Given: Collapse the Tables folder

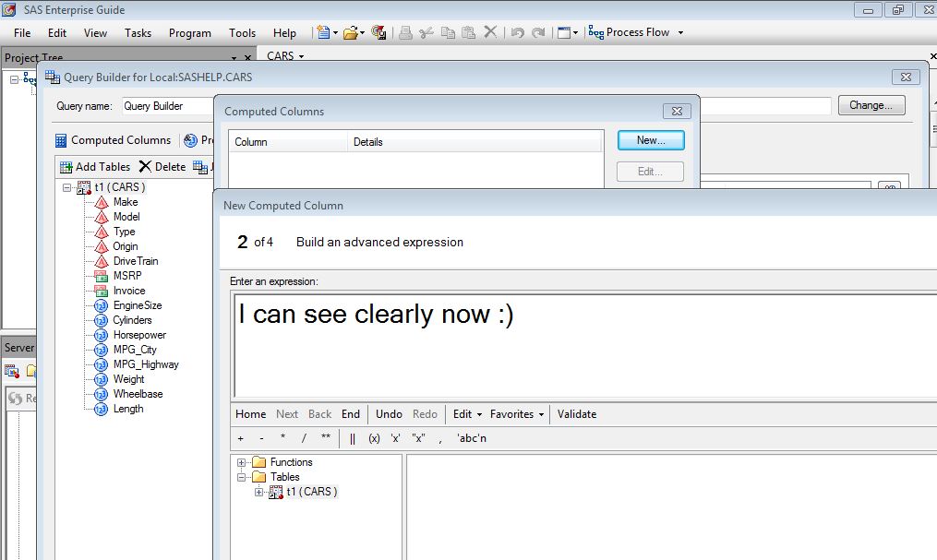Looking at the screenshot, I should [x=242, y=477].
